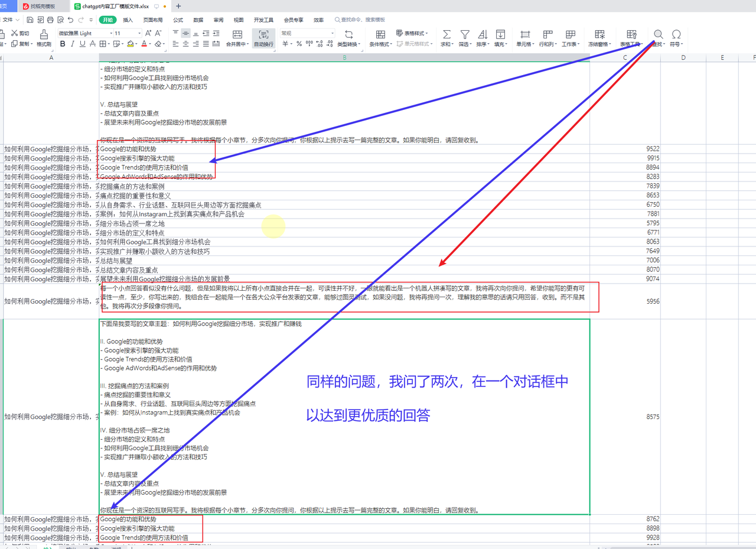The image size is (756, 549).
Task: Toggle Underline formatting (U)
Action: coord(82,44)
